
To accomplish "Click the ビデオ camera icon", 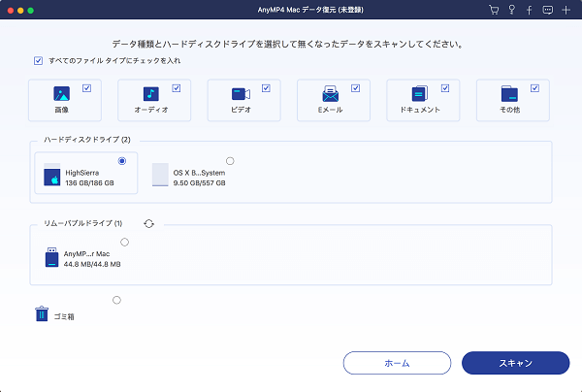I will [241, 94].
